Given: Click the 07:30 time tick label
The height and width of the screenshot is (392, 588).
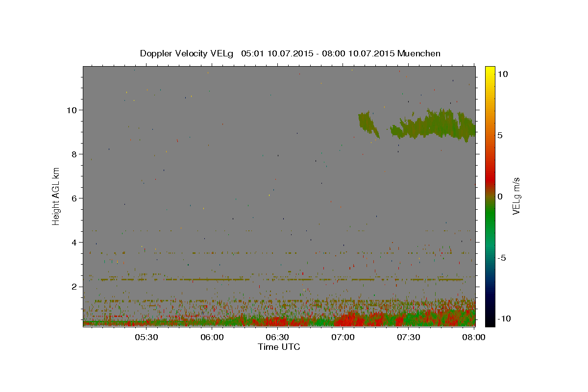Looking at the screenshot, I should pyautogui.click(x=408, y=337).
